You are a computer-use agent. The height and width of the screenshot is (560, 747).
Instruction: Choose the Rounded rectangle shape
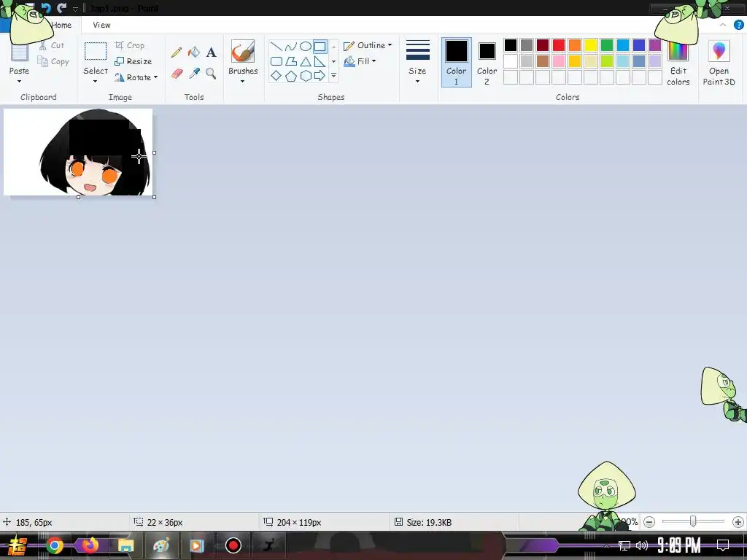pos(276,61)
